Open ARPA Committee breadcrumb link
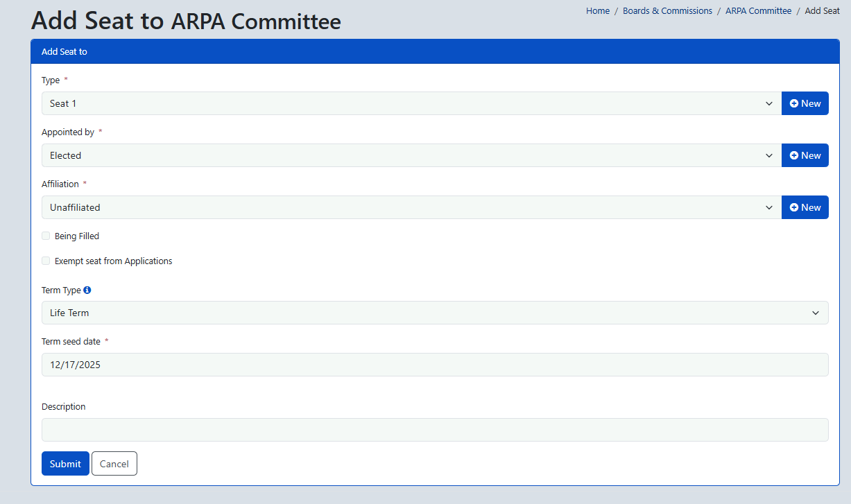The width and height of the screenshot is (851, 504). click(x=758, y=11)
